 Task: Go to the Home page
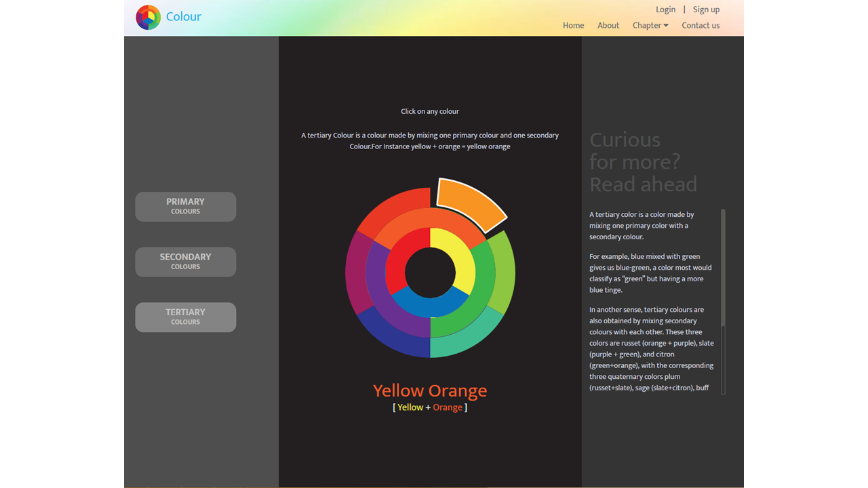click(573, 26)
